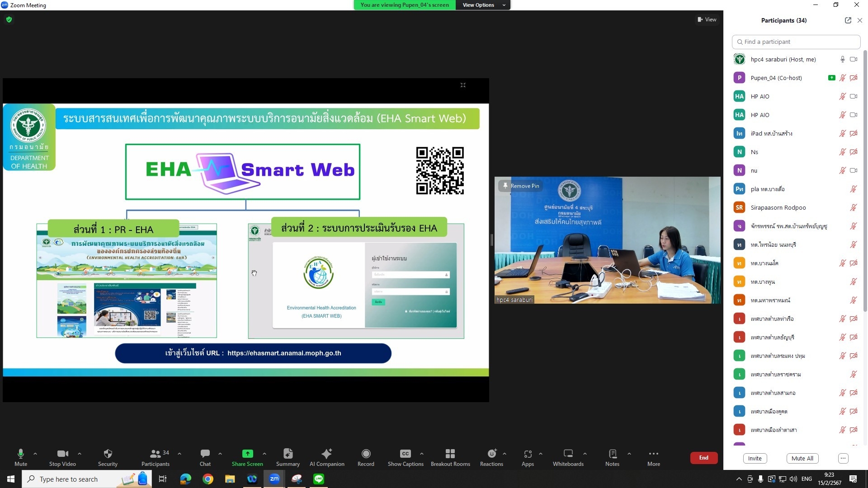Click the ENG language indicator
Screen dimensions: 868x488
tap(807, 479)
